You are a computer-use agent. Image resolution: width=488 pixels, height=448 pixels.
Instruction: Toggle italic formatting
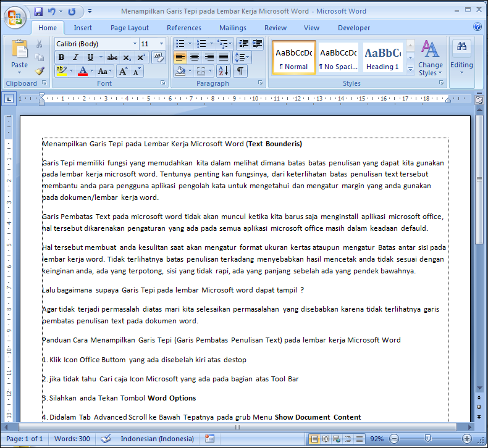click(x=75, y=57)
